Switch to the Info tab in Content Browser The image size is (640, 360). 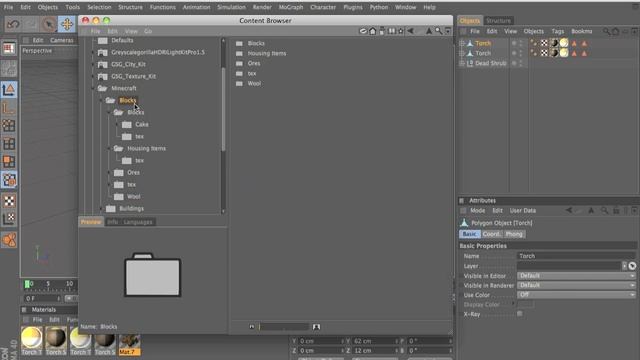pyautogui.click(x=112, y=222)
